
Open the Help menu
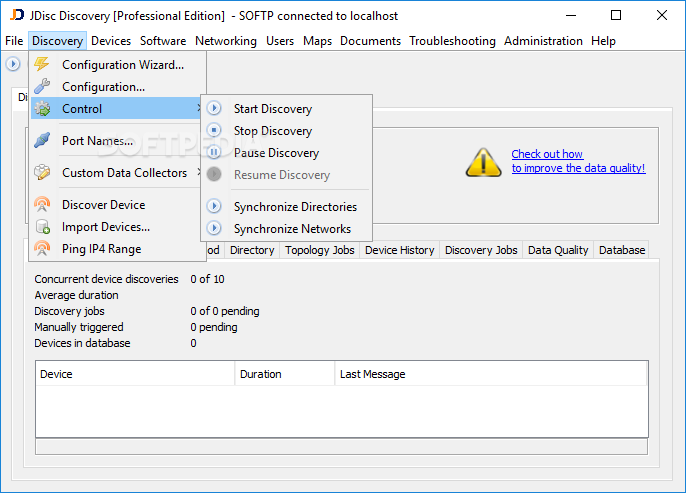[x=603, y=41]
